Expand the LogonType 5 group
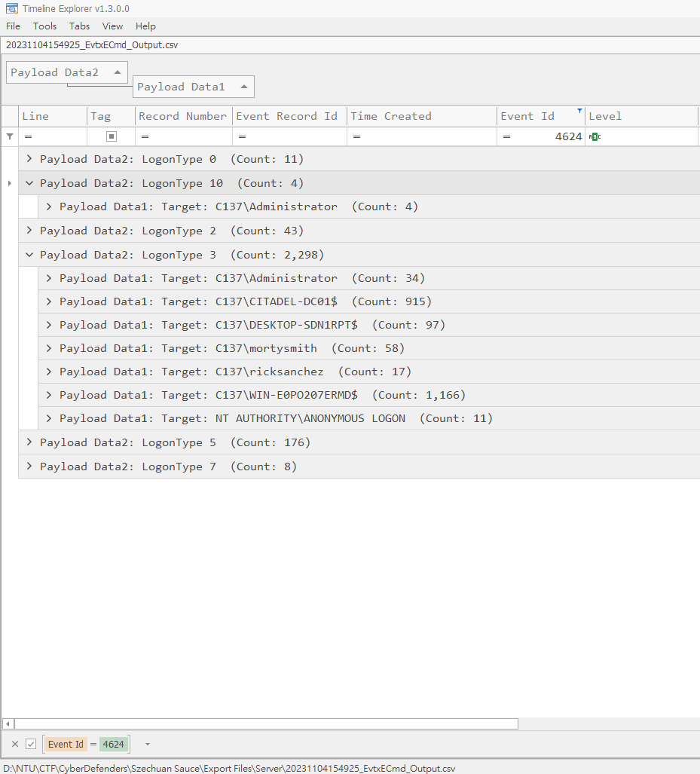700x774 pixels. point(29,442)
